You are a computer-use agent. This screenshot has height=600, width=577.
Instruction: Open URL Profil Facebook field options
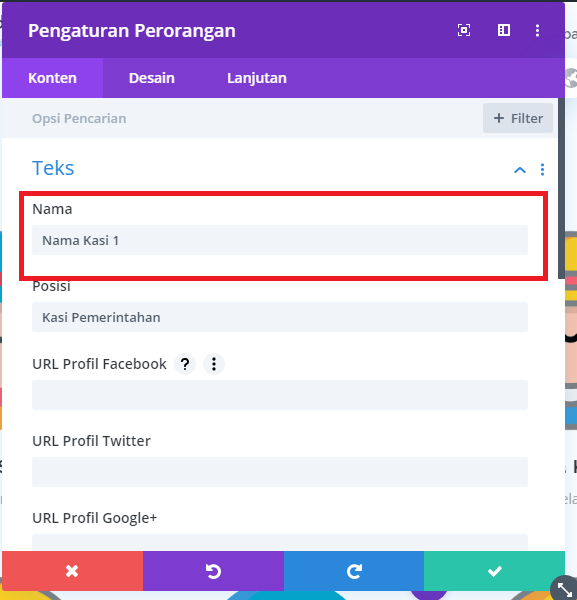coord(214,364)
